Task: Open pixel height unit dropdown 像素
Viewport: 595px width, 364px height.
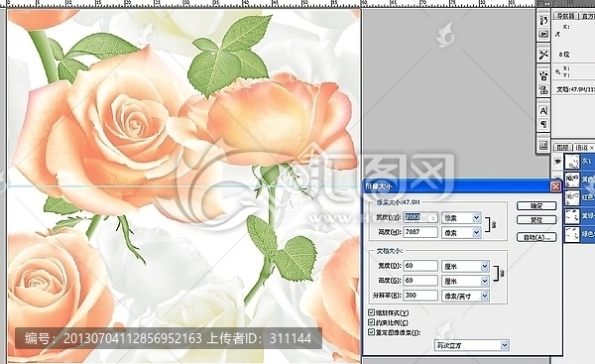Action: [x=461, y=232]
